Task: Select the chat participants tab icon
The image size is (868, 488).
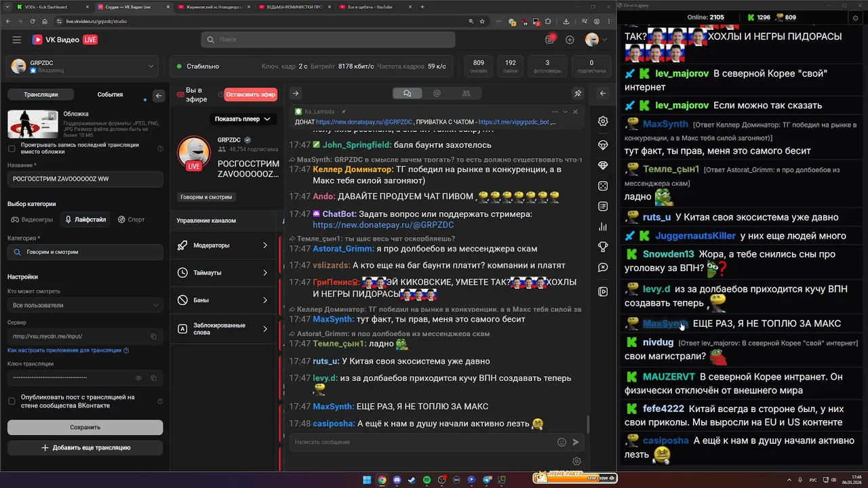Action: click(x=466, y=94)
